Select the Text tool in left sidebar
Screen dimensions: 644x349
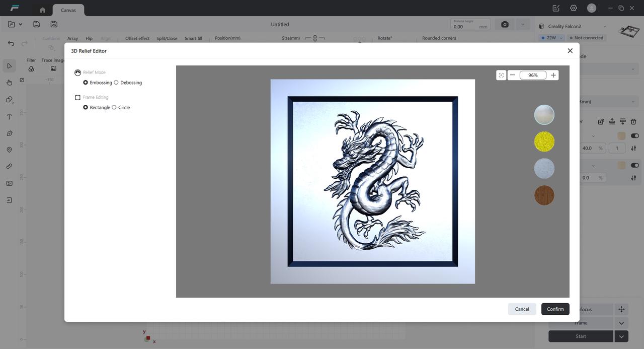point(9,117)
